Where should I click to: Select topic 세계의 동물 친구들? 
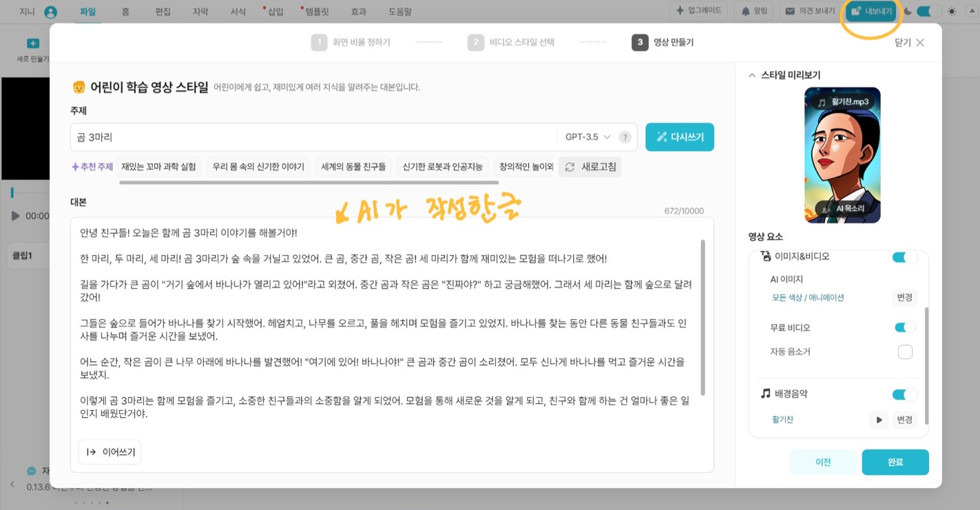[353, 167]
